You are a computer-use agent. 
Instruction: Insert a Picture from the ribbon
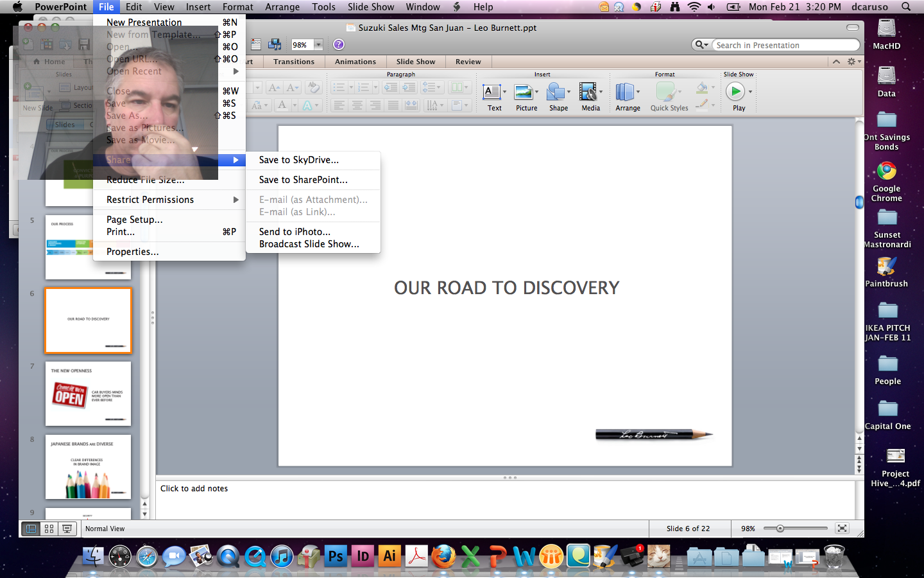point(524,93)
